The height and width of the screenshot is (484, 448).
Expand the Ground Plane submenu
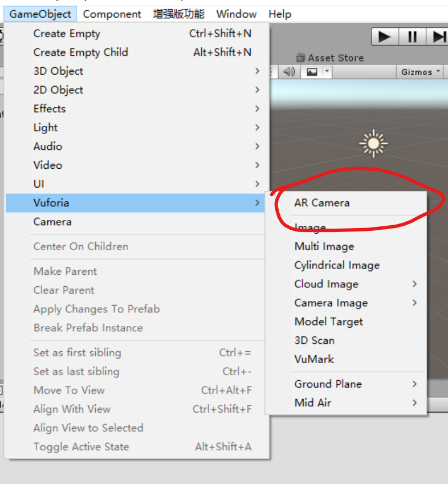(x=346, y=384)
